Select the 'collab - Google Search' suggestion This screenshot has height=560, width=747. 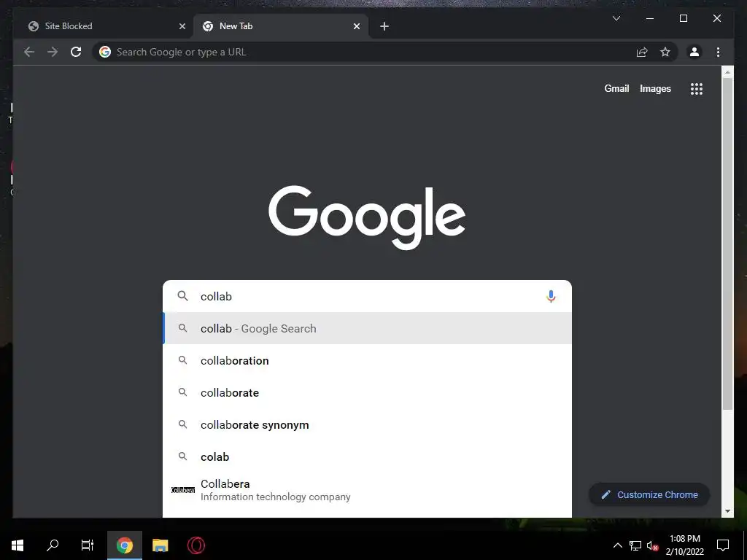(367, 328)
